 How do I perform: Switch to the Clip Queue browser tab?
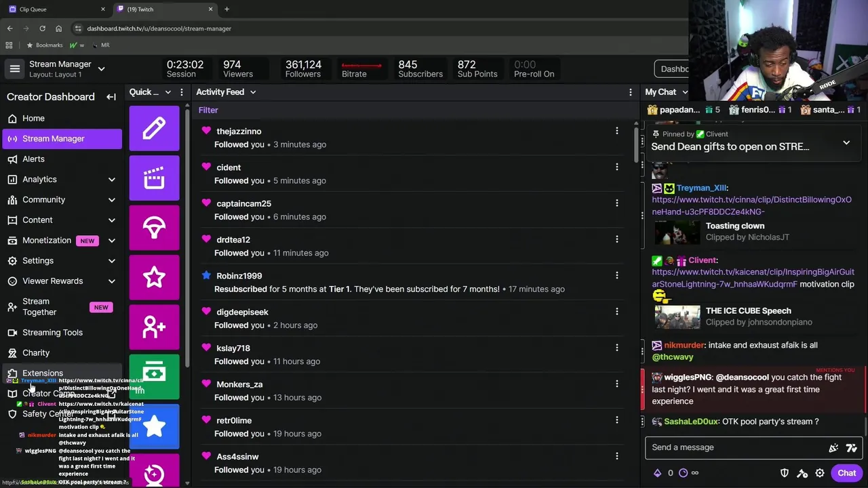coord(56,9)
